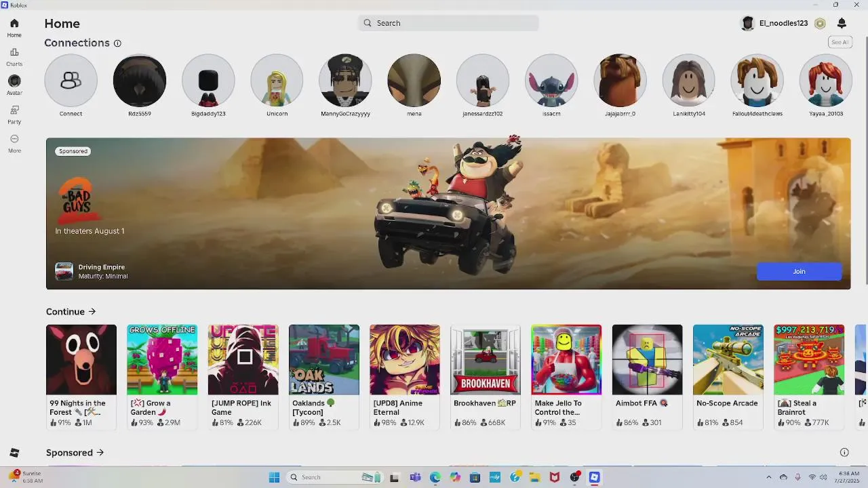This screenshot has height=488, width=868.
Task: Click the Sponsored badge on banner
Action: coord(73,151)
